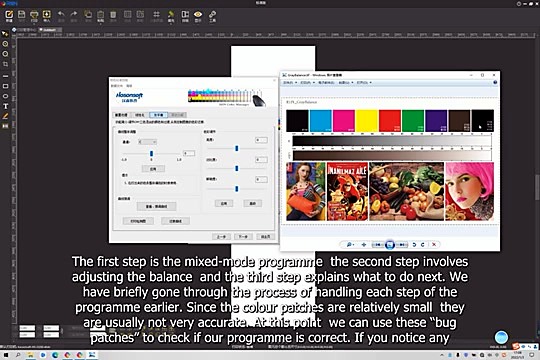Click the fruit and vegetables test image
The image size is (540, 360).
click(x=406, y=191)
